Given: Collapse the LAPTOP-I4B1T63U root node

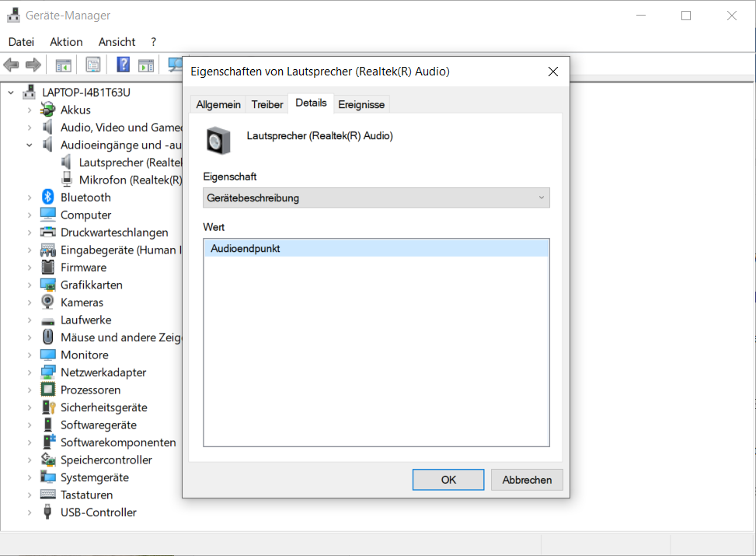Looking at the screenshot, I should point(11,92).
